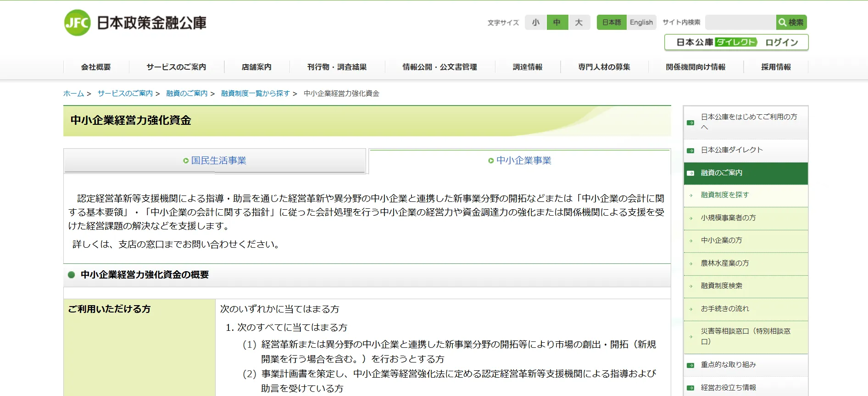Click the site search input field

(x=740, y=22)
